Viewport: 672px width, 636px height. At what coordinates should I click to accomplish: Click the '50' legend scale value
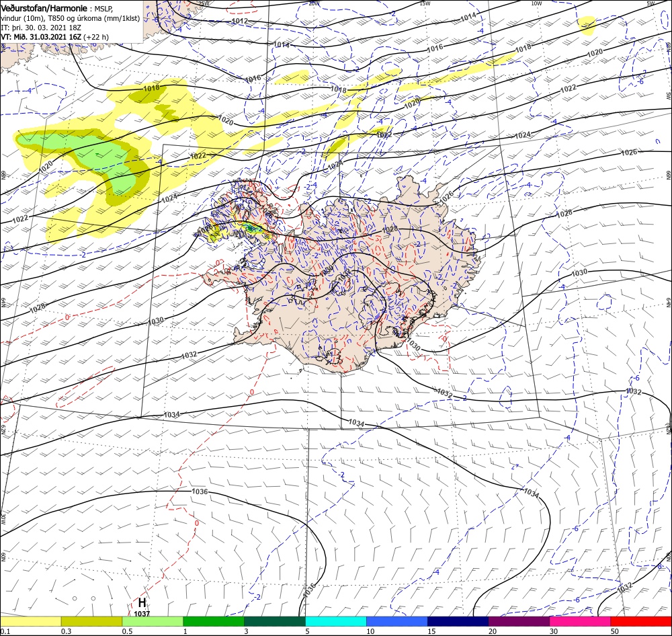coord(615,631)
